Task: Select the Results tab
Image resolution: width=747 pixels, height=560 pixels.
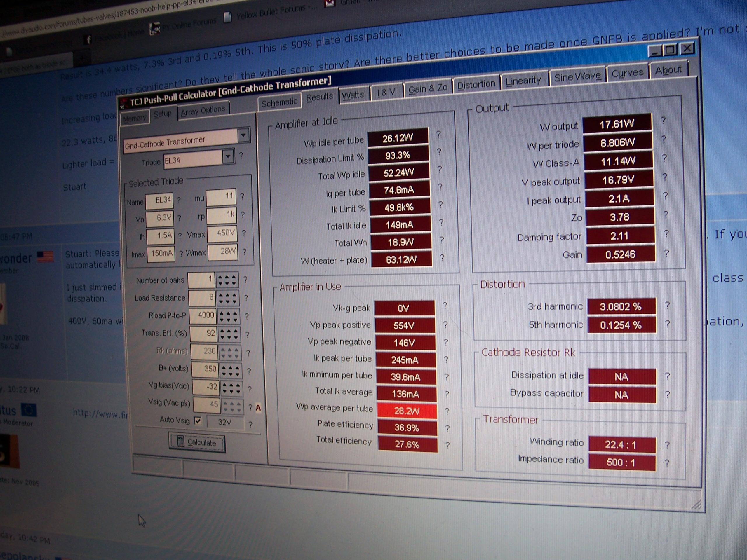Action: [x=319, y=97]
